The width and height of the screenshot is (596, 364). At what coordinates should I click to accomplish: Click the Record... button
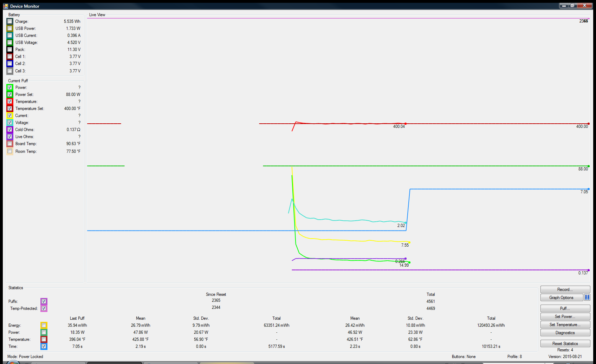[x=565, y=290]
